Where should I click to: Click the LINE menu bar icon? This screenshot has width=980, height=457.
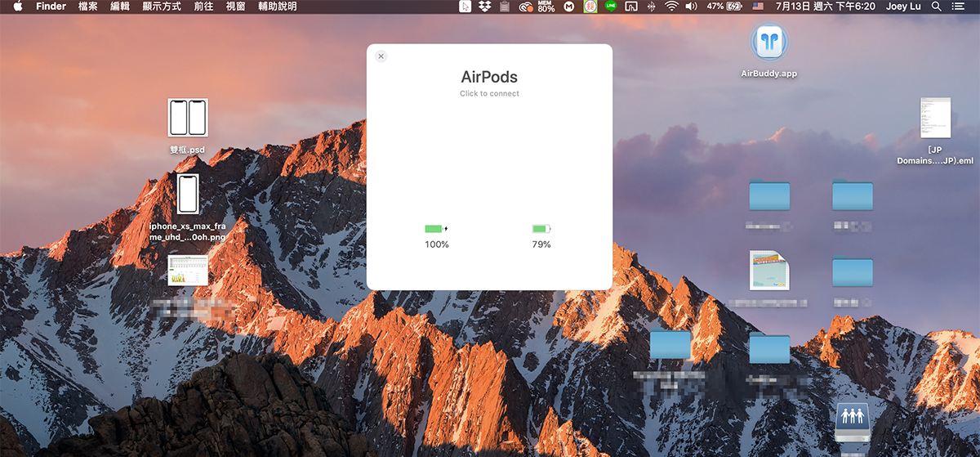pyautogui.click(x=611, y=7)
